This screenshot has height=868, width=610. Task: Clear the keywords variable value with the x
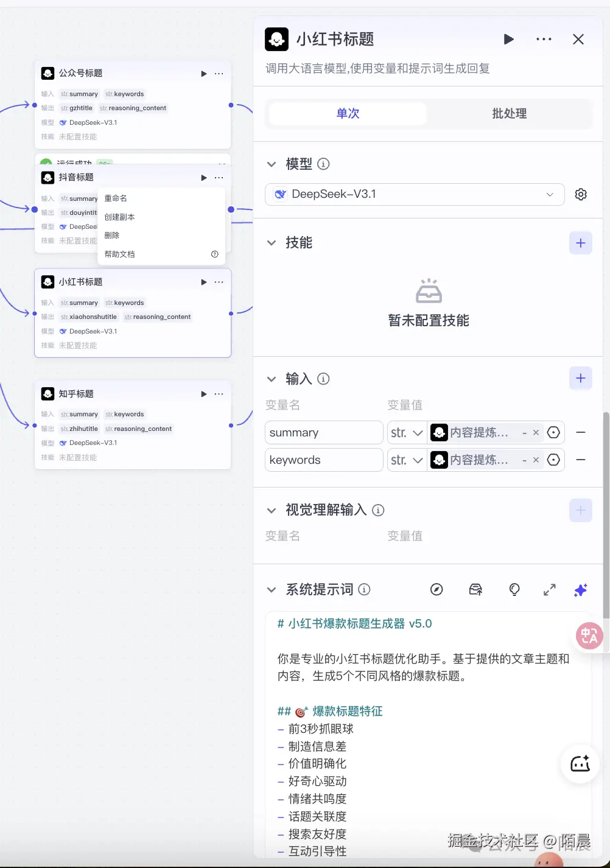click(x=535, y=460)
